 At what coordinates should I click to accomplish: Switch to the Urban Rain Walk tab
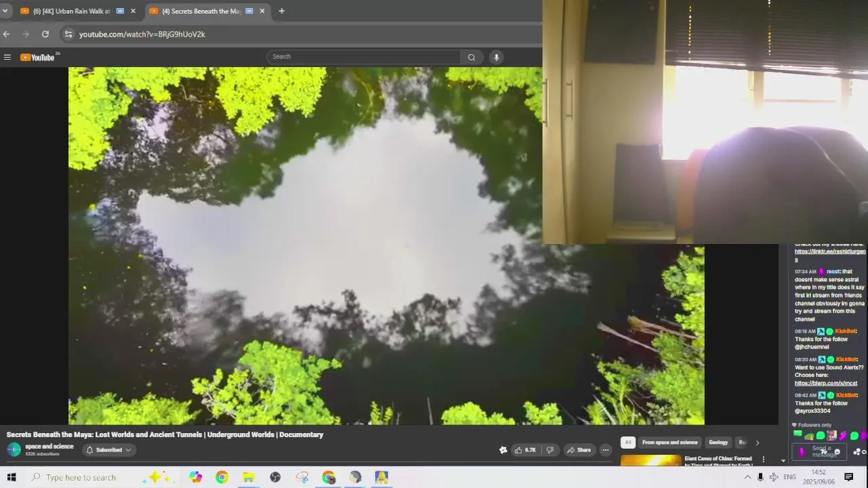(71, 11)
